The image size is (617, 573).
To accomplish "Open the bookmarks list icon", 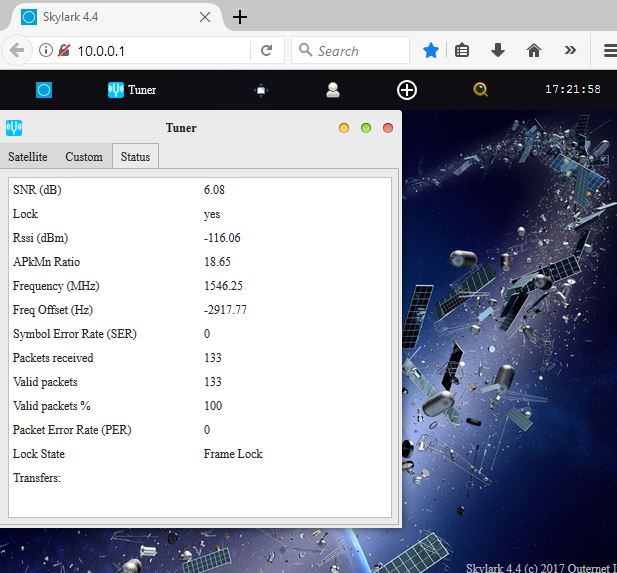I will point(462,51).
